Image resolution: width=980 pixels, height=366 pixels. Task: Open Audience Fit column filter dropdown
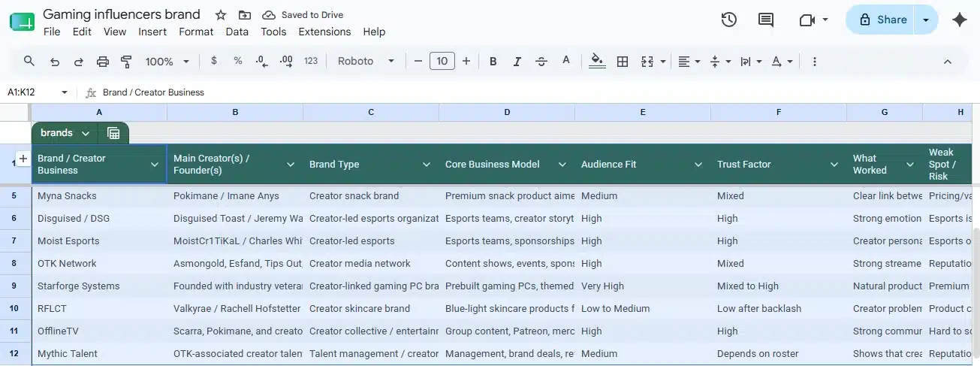pos(698,165)
